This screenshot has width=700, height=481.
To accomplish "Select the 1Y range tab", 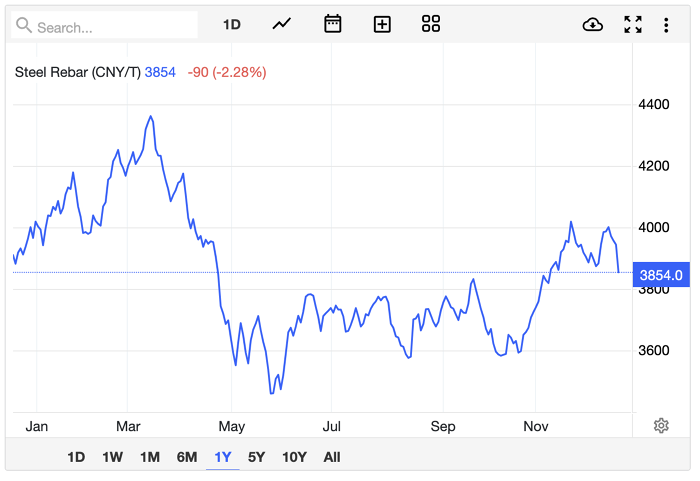I will tap(223, 457).
